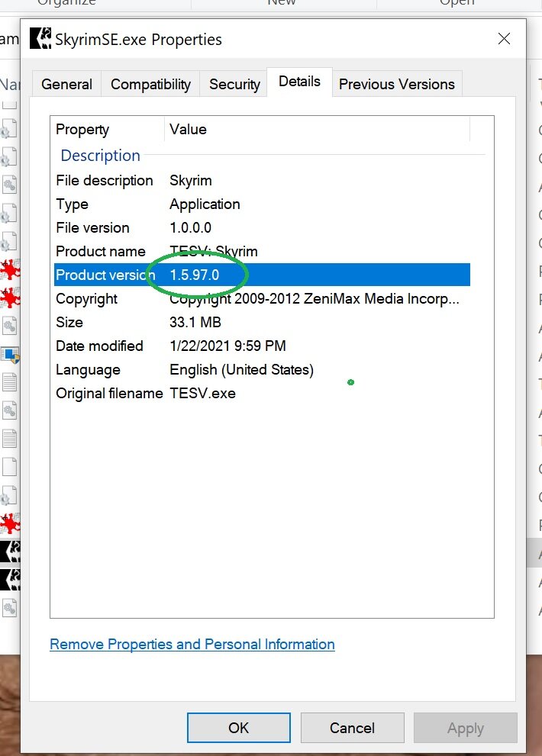542x756 pixels.
Task: Select the Product version row
Action: click(x=262, y=275)
